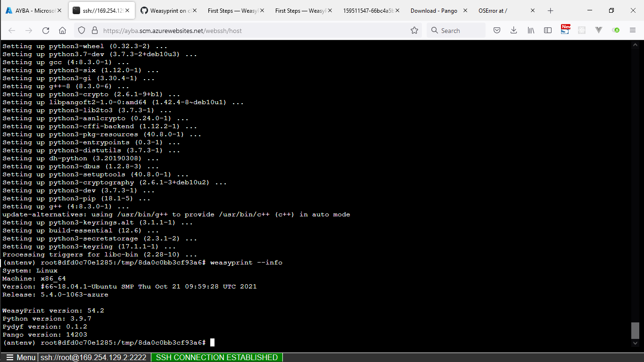Open the Library icon in the toolbar
Screen dimensions: 644x362
530,30
